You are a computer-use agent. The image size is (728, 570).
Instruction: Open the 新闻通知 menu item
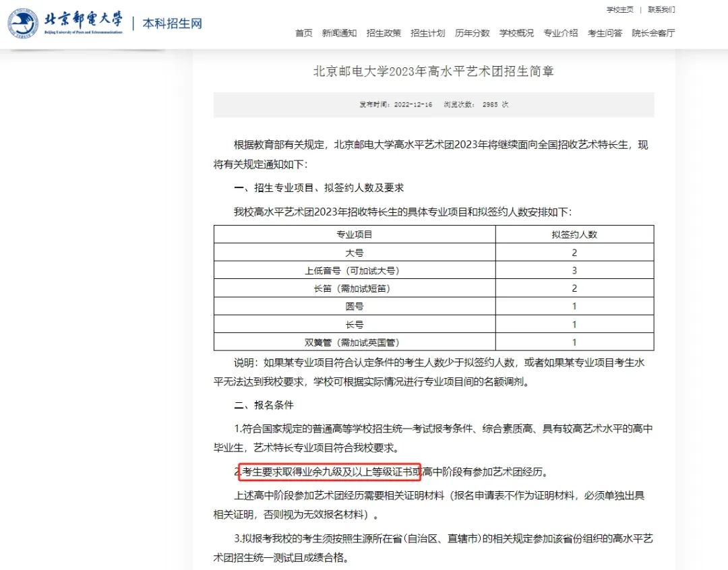coord(339,33)
